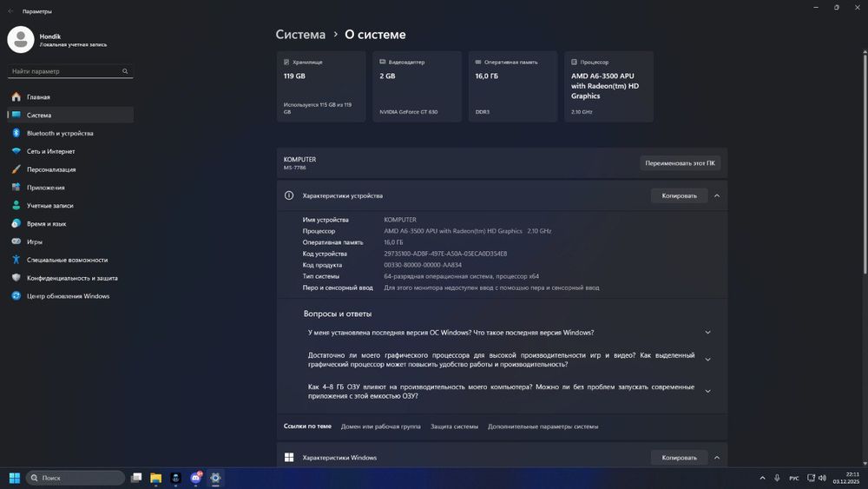Open Защита системы link
868x489 pixels.
click(455, 426)
